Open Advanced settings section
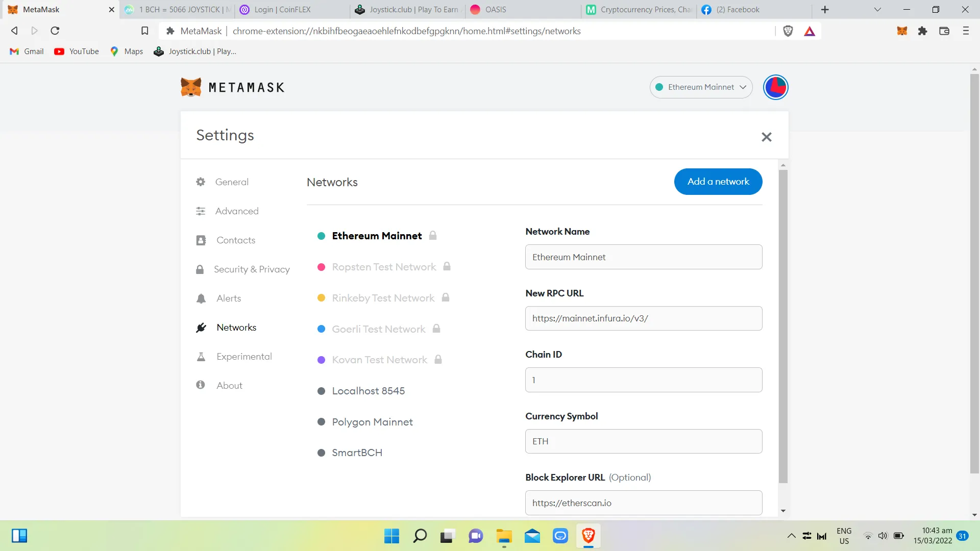Viewport: 980px width, 551px height. [x=237, y=211]
